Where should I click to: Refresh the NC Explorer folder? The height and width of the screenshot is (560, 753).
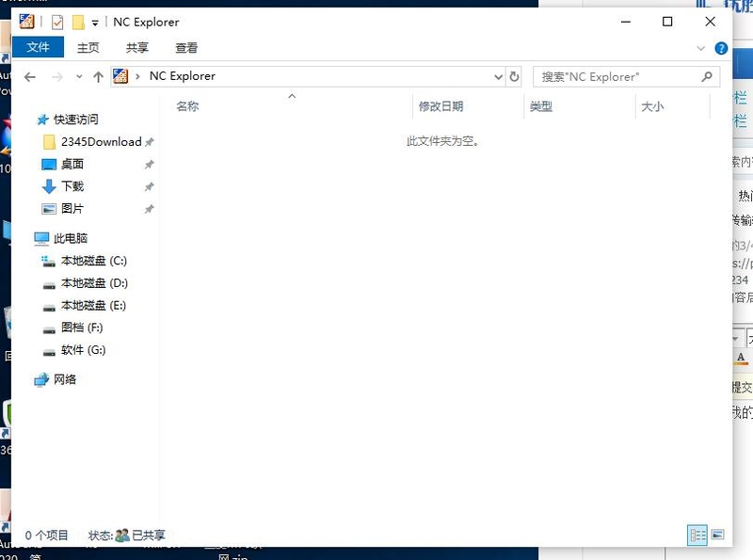point(514,77)
